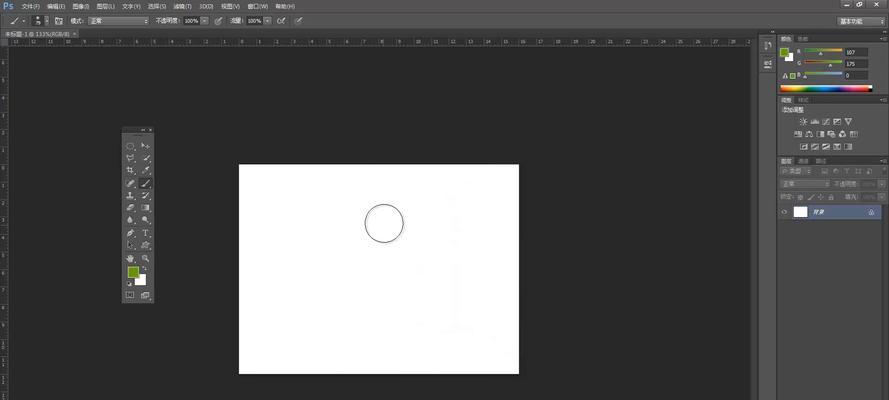Screen dimensions: 889x400
Task: Change the screen mode from the toolbox
Action: point(146,295)
